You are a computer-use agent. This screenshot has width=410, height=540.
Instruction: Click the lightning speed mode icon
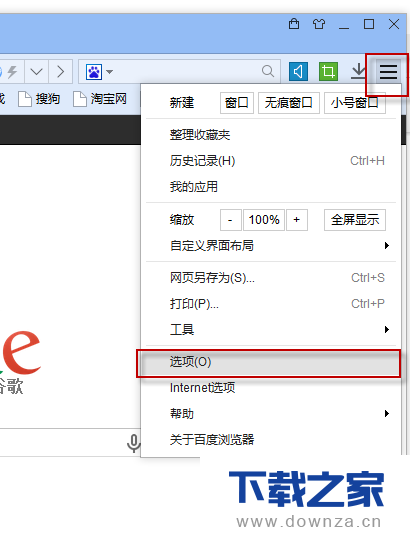pyautogui.click(x=13, y=72)
